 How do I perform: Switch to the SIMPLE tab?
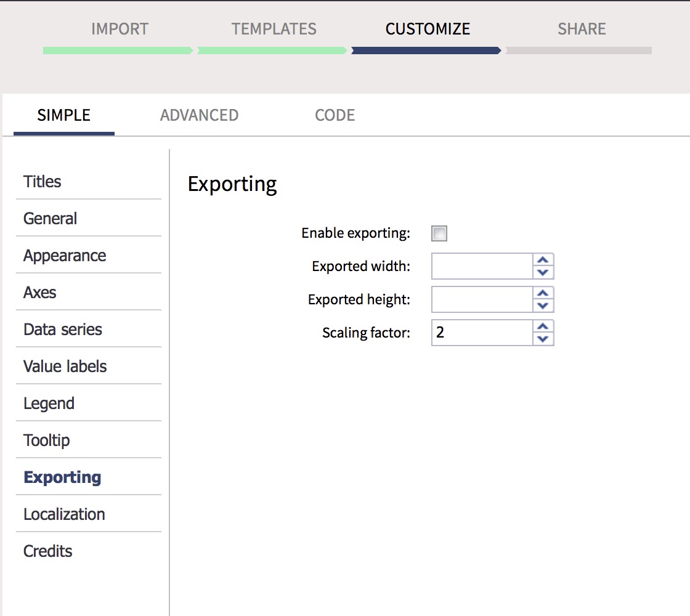(x=64, y=115)
